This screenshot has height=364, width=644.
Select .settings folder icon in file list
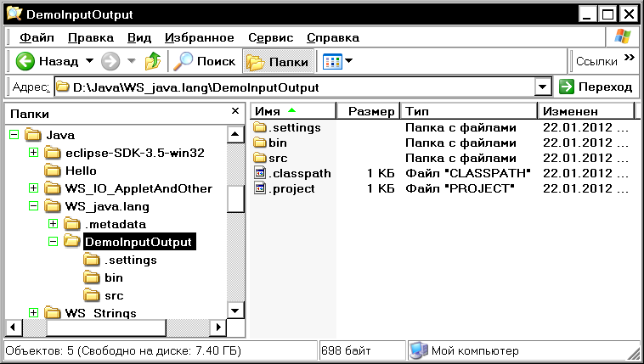[260, 127]
